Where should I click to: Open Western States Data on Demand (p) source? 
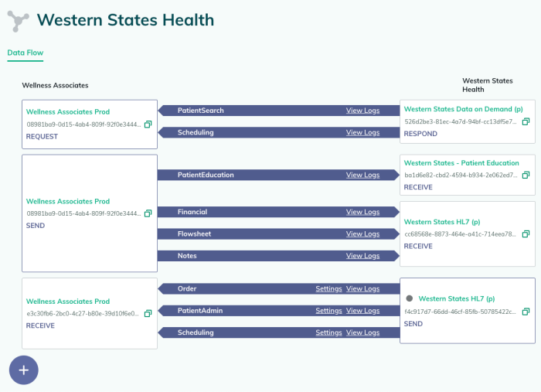(x=464, y=109)
